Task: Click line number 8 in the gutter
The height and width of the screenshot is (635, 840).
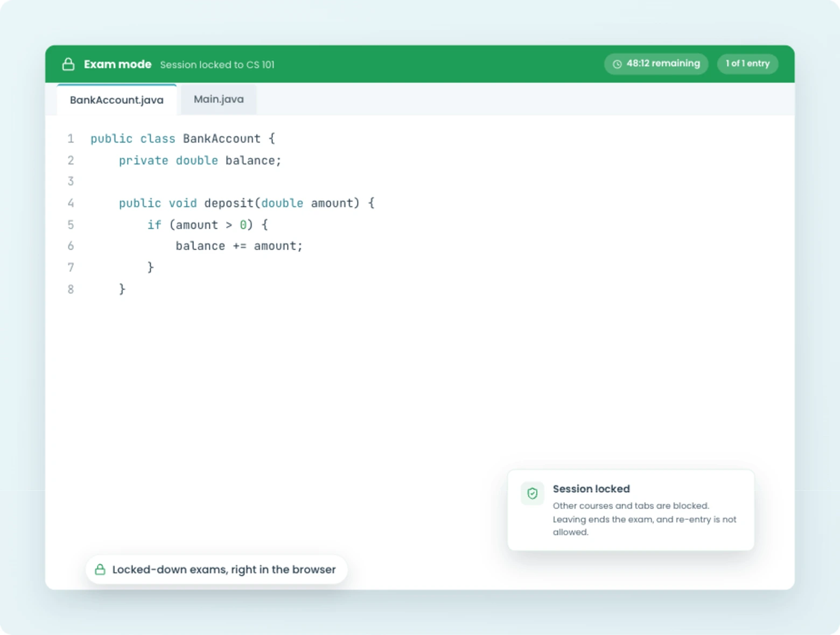Action: tap(71, 290)
